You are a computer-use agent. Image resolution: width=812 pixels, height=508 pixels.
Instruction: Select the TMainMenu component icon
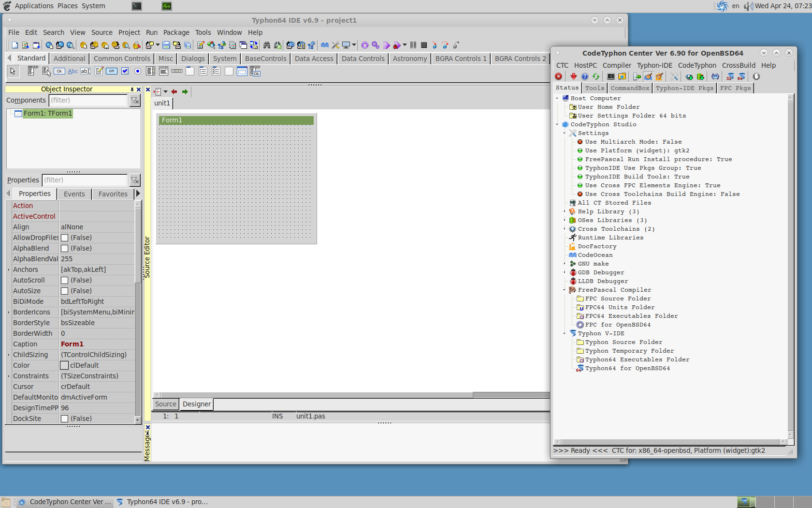pos(32,71)
